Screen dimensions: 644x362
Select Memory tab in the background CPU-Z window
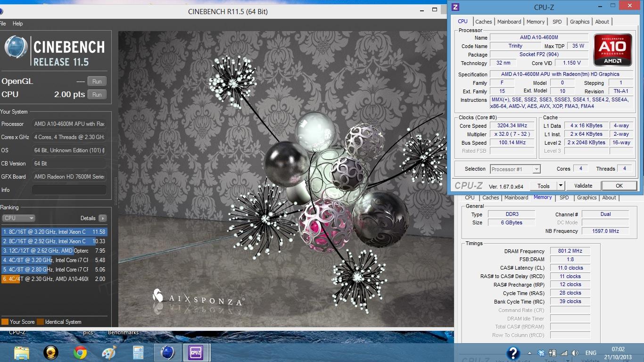click(x=543, y=197)
